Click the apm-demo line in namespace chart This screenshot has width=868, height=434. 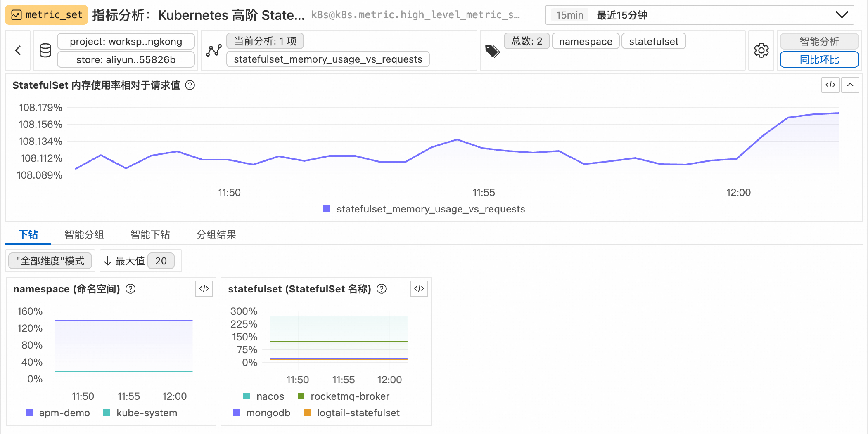(x=124, y=320)
